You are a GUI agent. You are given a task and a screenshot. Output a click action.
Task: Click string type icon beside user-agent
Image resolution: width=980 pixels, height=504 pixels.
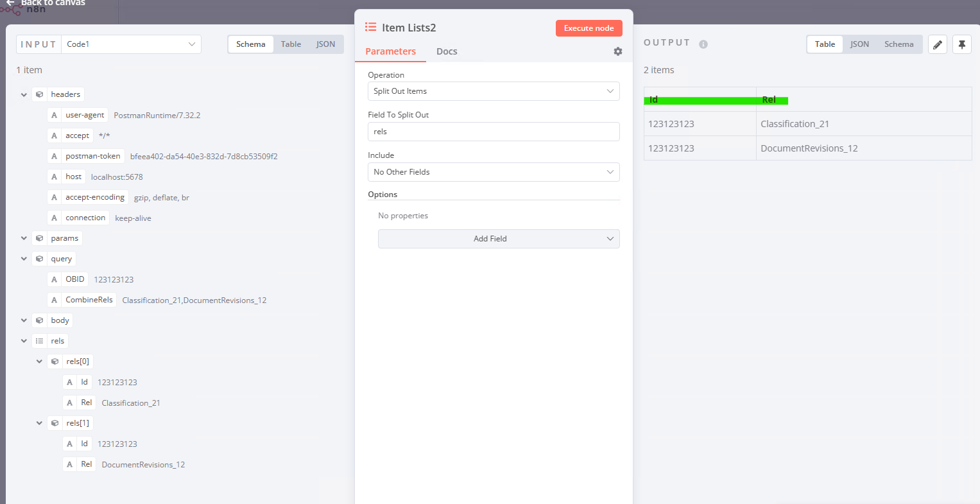[55, 115]
